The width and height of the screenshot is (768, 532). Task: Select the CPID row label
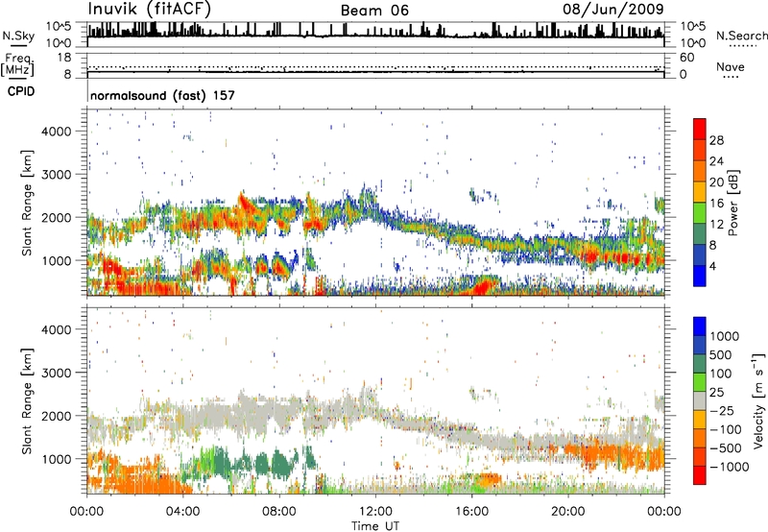21,91
